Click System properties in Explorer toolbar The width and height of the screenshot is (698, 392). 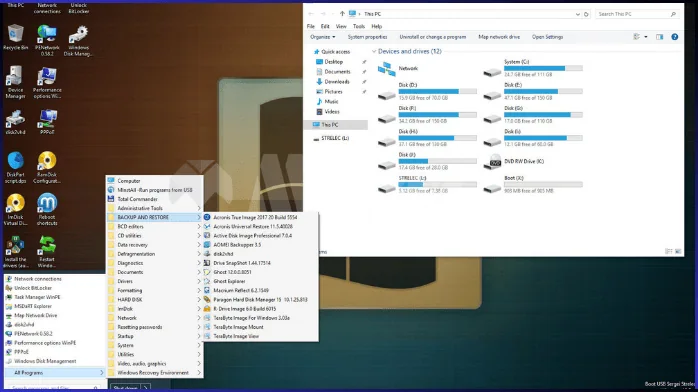(367, 37)
